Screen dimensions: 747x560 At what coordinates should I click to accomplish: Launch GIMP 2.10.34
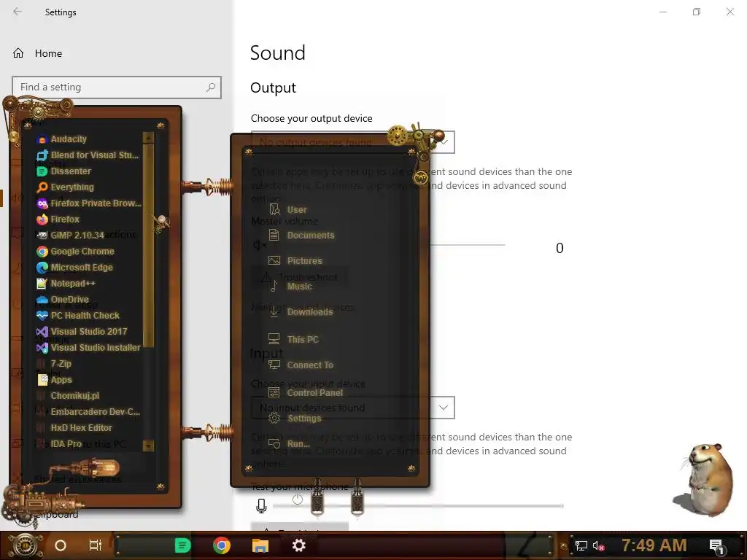(x=71, y=236)
